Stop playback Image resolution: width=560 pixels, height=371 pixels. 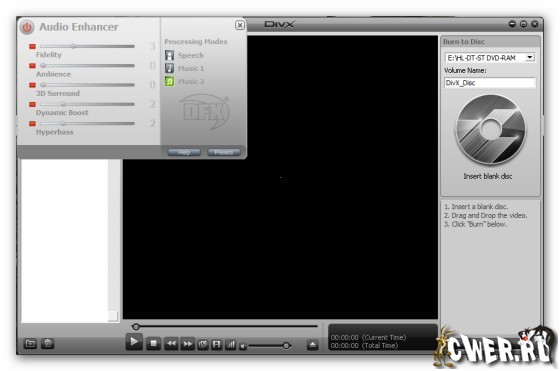coord(154,344)
